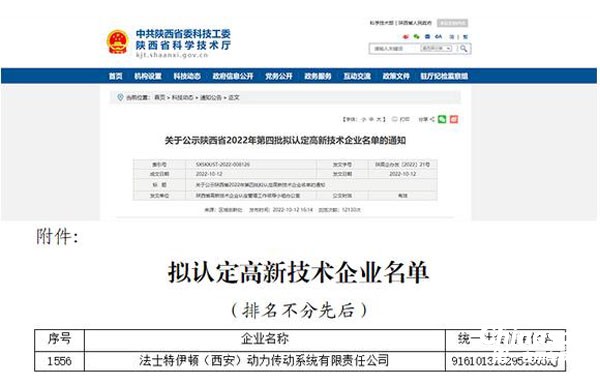
Task: Click the location pin icon in breadcrumb
Action: (120, 98)
